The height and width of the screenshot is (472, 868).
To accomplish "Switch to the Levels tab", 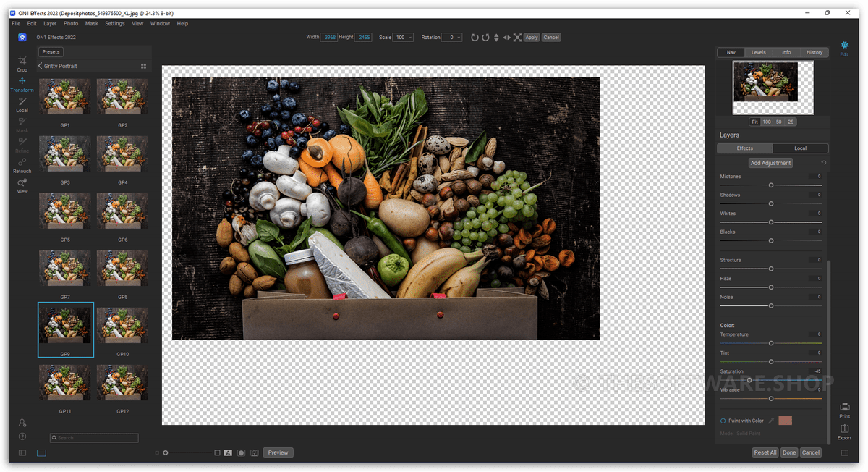I will (758, 52).
